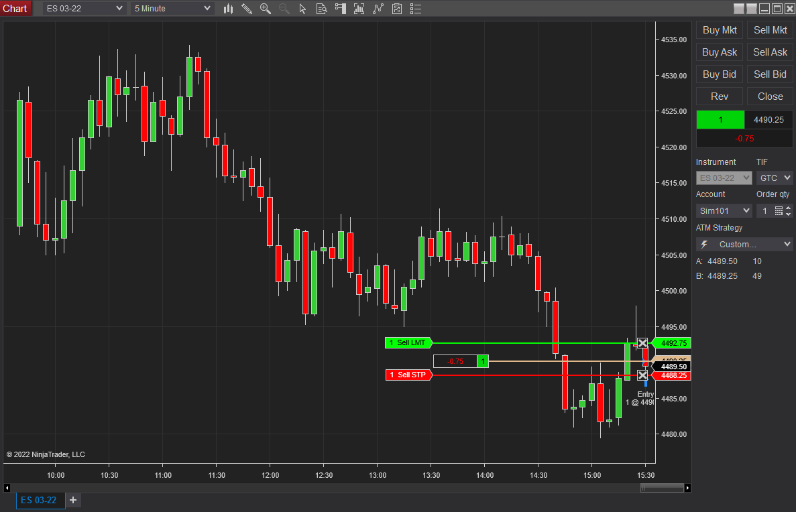
Task: Cancel the Sell LMT order X
Action: click(642, 344)
